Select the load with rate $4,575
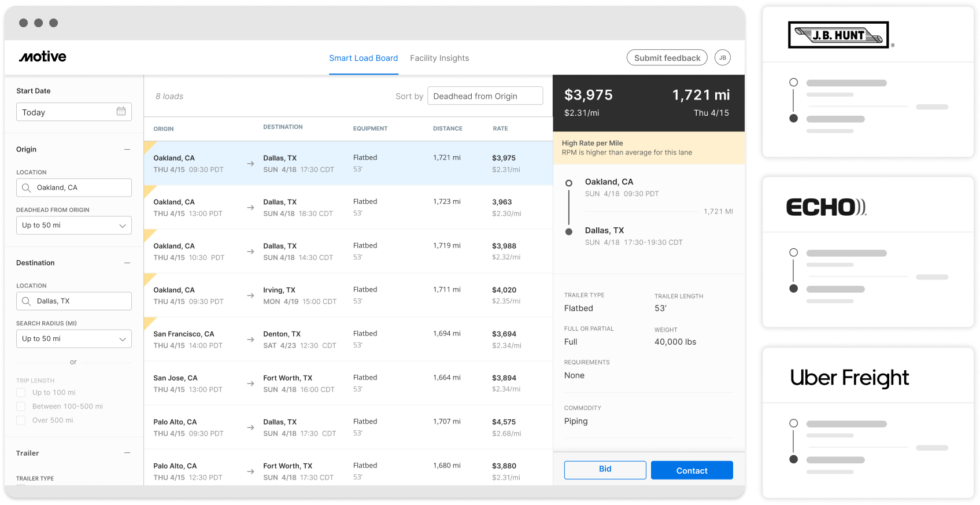 click(348, 427)
